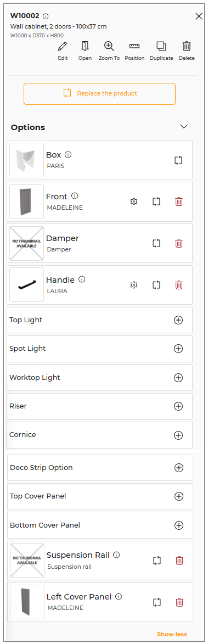Click the Show less link
This screenshot has width=208, height=644.
(172, 634)
